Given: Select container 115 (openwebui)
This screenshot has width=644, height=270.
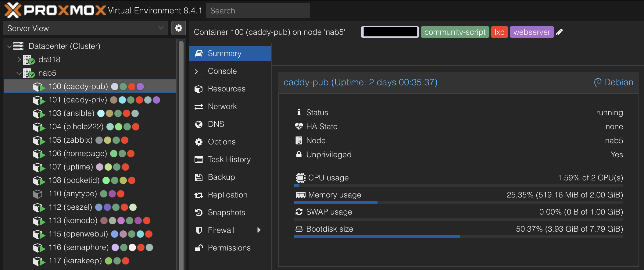Looking at the screenshot, I should [90, 234].
